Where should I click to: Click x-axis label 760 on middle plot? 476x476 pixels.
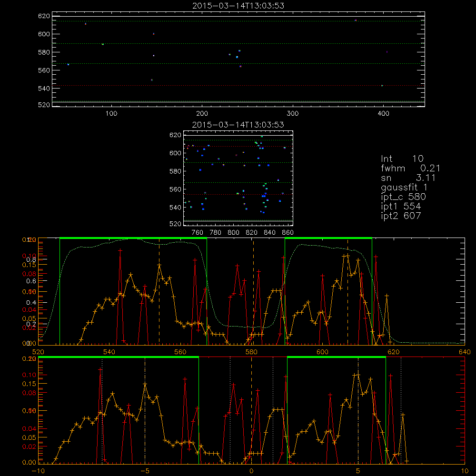pos(198,233)
